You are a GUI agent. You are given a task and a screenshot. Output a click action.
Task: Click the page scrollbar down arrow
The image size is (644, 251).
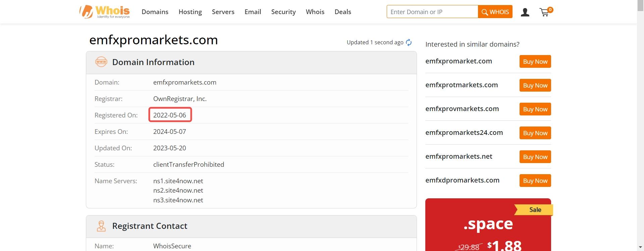coord(640,248)
